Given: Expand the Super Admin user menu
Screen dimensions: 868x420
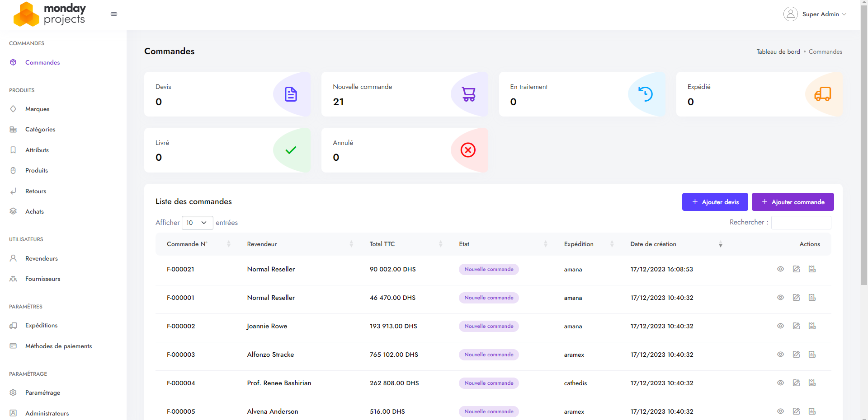Looking at the screenshot, I should click(x=815, y=14).
